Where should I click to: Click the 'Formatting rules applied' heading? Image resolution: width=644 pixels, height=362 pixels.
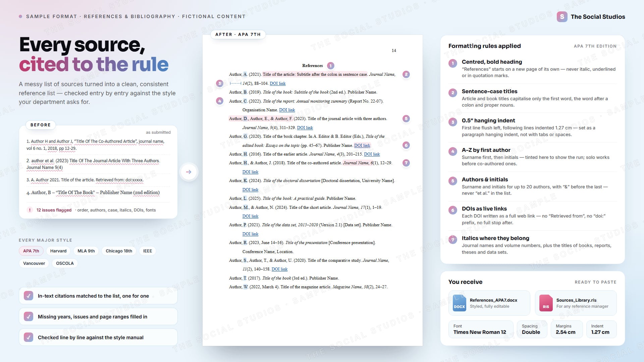coord(484,46)
